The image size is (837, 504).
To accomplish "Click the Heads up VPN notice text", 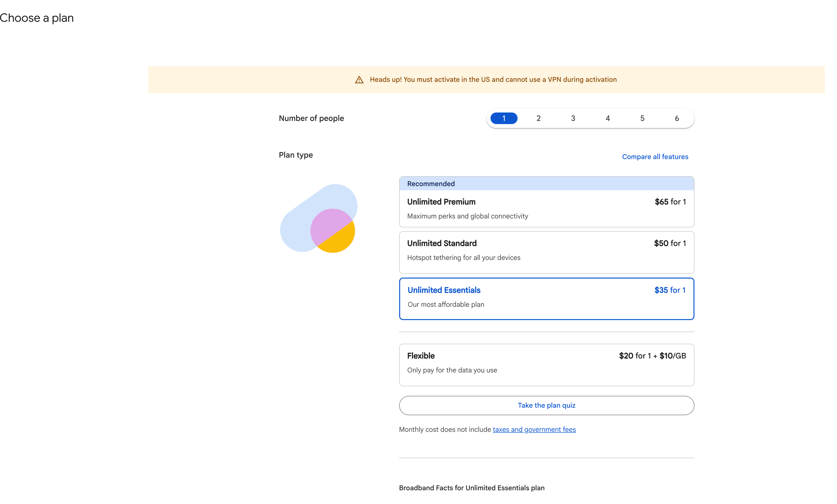I will click(x=493, y=79).
